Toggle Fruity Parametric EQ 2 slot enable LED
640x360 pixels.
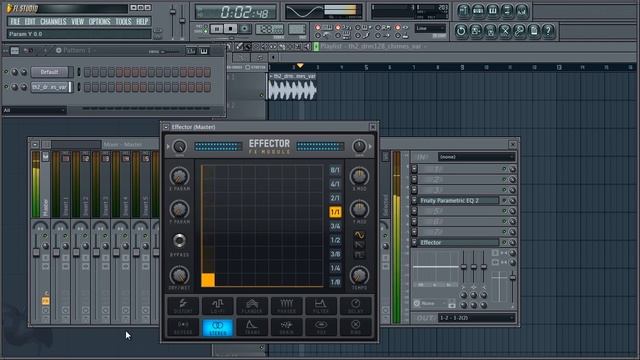[x=504, y=200]
